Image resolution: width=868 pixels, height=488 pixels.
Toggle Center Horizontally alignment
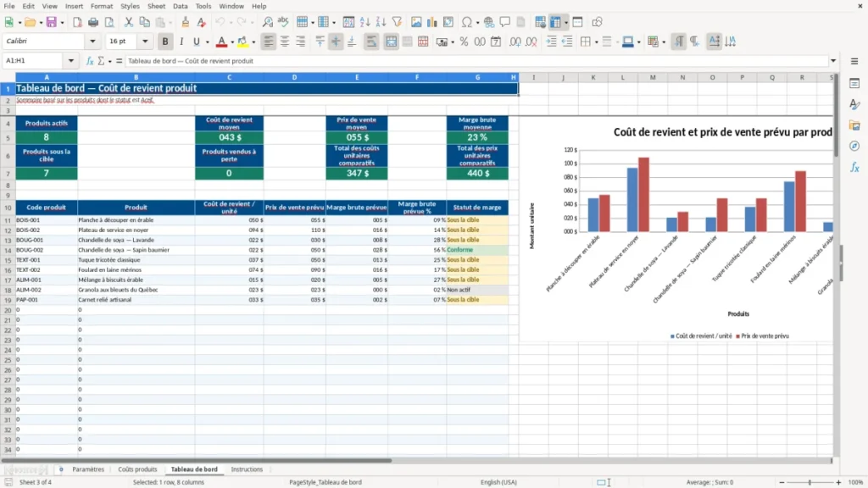(285, 42)
